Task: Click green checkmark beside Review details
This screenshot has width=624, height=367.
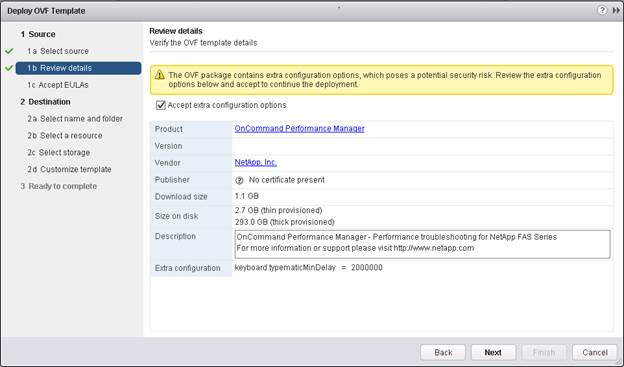Action: (10, 68)
